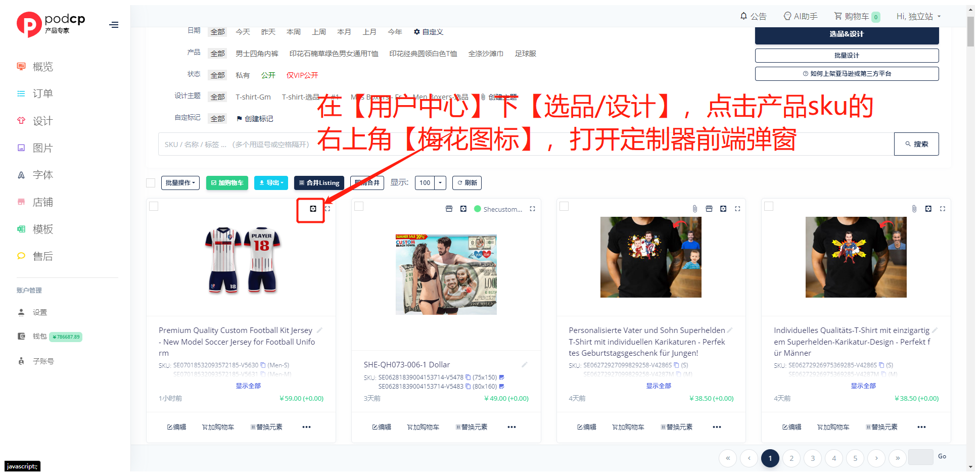Copy SKU SE07018532093572185-V5630
The width and height of the screenshot is (980, 476).
click(263, 365)
